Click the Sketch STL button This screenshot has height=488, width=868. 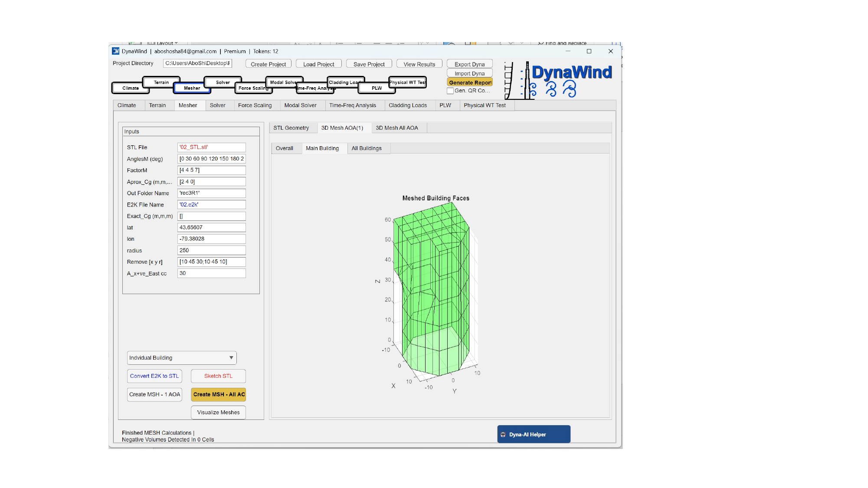(x=218, y=376)
